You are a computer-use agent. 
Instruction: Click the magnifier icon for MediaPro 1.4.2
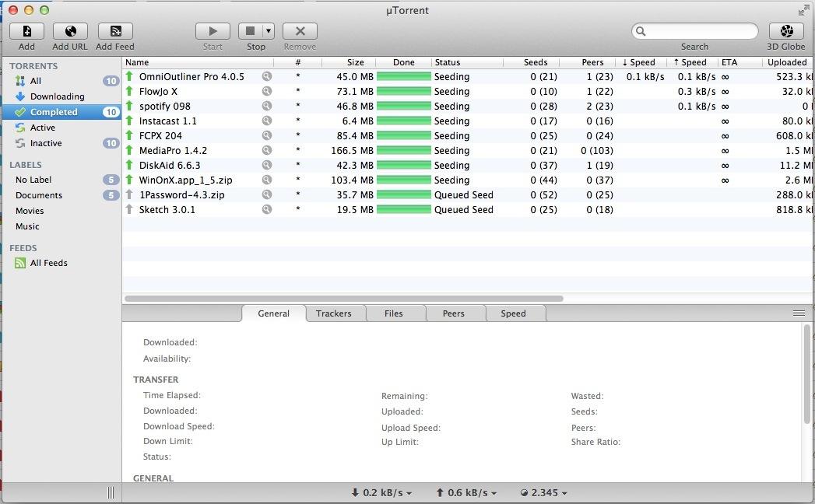(x=267, y=151)
